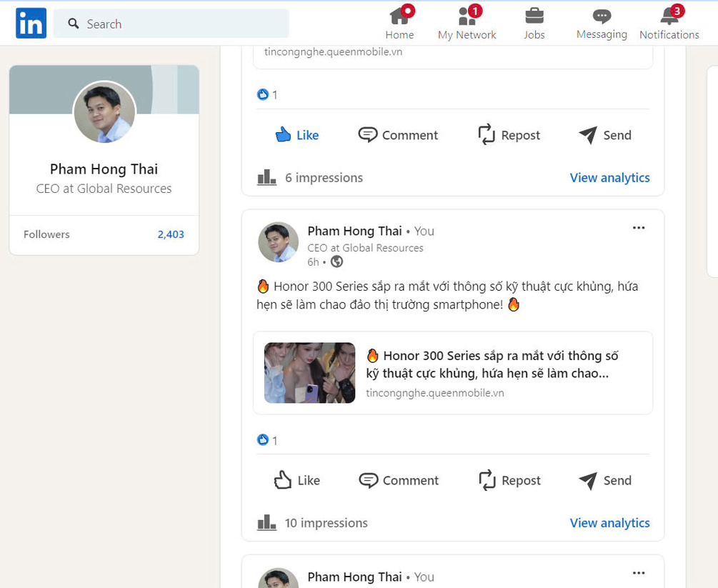Open Messaging in the navigation bar

(602, 23)
